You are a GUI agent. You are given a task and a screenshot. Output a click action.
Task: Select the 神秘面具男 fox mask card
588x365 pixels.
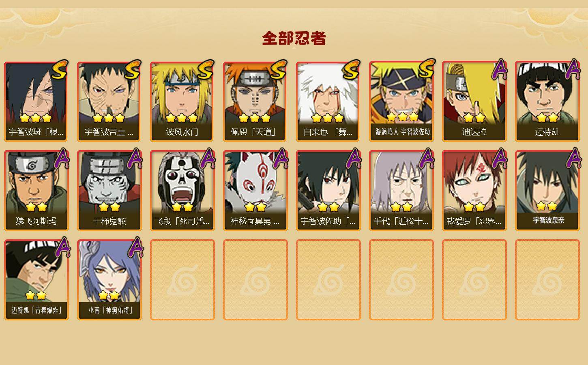(255, 191)
